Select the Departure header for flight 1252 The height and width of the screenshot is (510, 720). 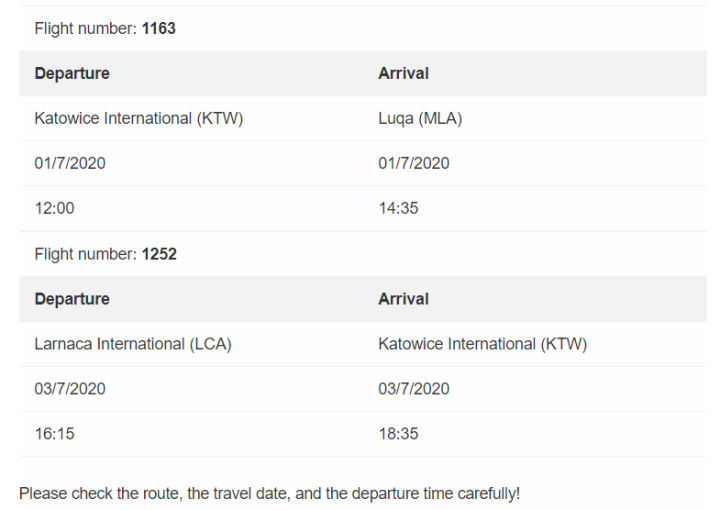72,299
